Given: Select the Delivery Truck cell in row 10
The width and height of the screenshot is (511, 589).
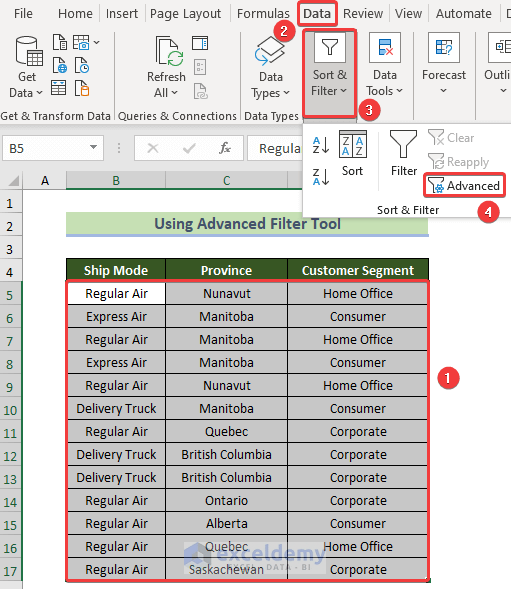Looking at the screenshot, I should click(116, 408).
